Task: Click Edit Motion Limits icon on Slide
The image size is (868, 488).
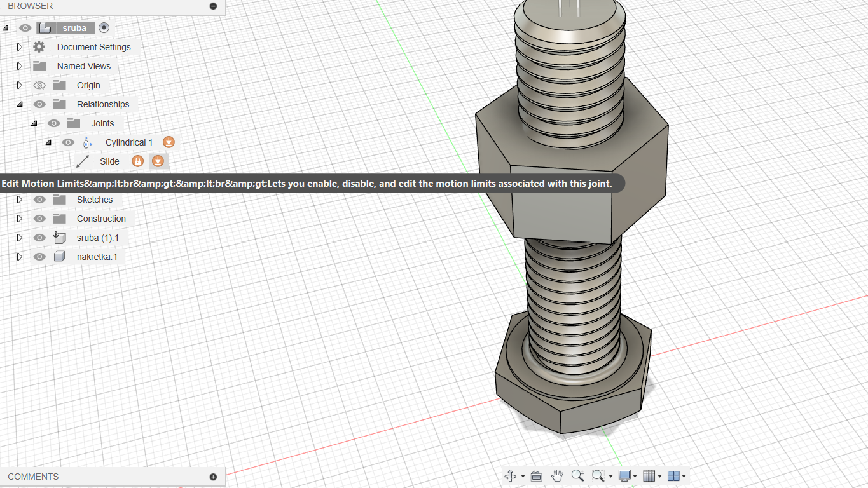Action: click(x=158, y=161)
